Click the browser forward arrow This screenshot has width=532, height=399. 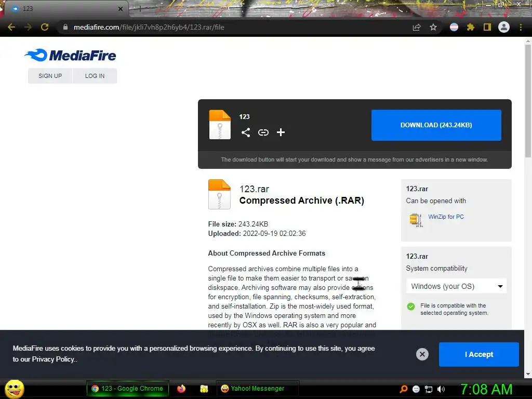click(x=28, y=27)
